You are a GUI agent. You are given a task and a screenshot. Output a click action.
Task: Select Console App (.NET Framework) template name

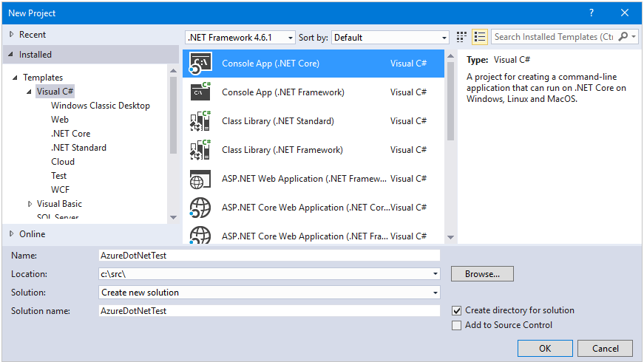[283, 92]
